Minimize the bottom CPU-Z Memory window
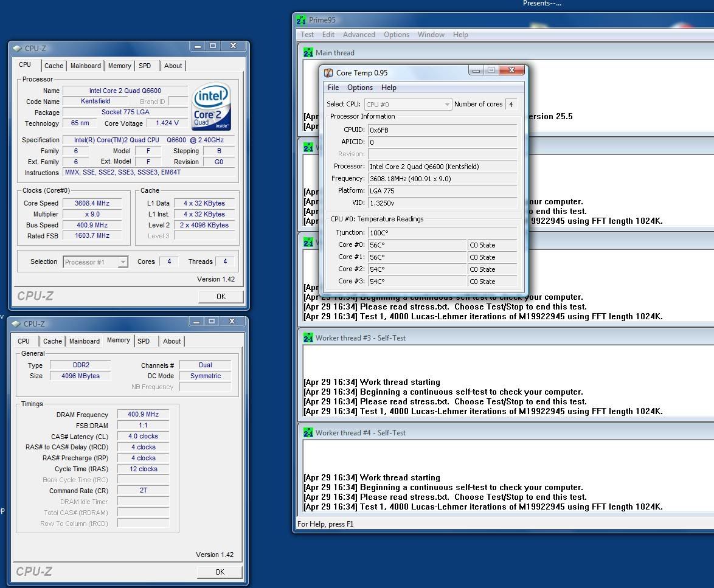 (196, 321)
